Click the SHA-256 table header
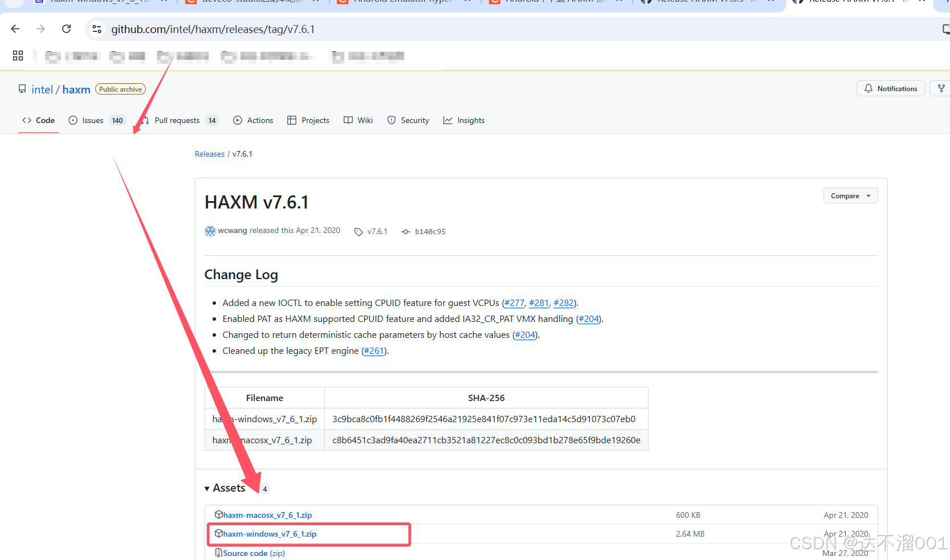The image size is (950, 560). [x=486, y=398]
